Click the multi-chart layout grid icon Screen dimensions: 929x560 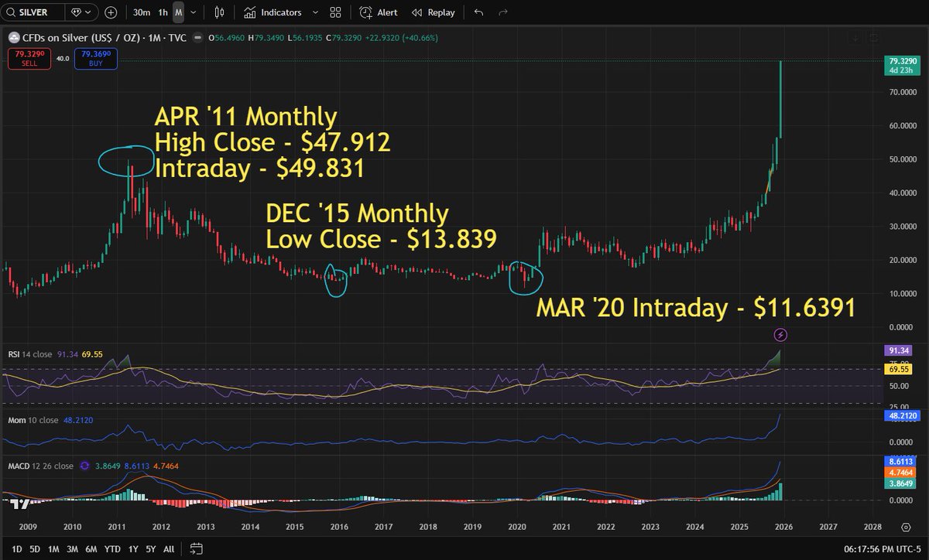point(335,12)
